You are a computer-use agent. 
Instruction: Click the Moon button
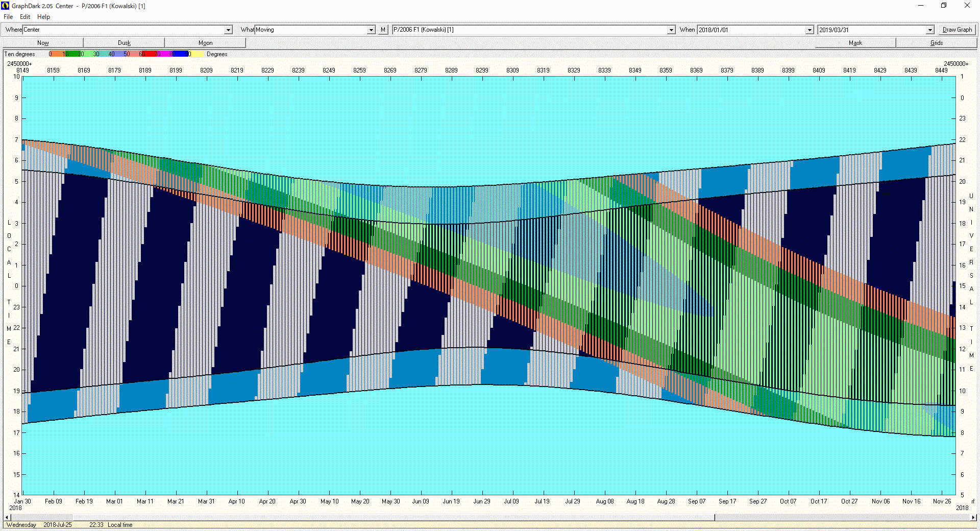(205, 43)
